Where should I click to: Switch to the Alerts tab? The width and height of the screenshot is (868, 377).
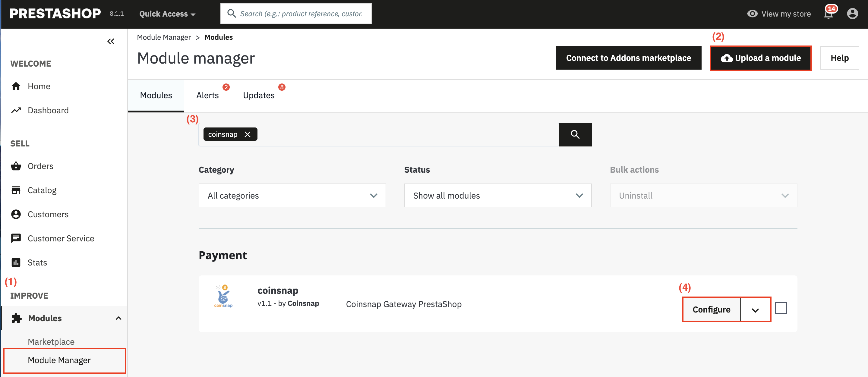(207, 95)
